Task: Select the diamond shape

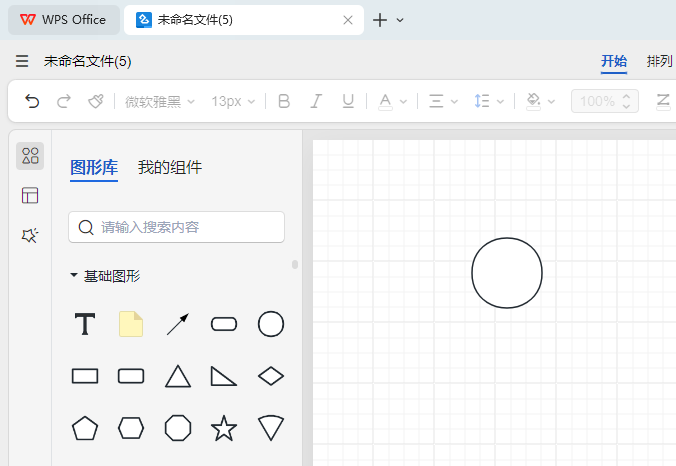Action: pos(271,376)
